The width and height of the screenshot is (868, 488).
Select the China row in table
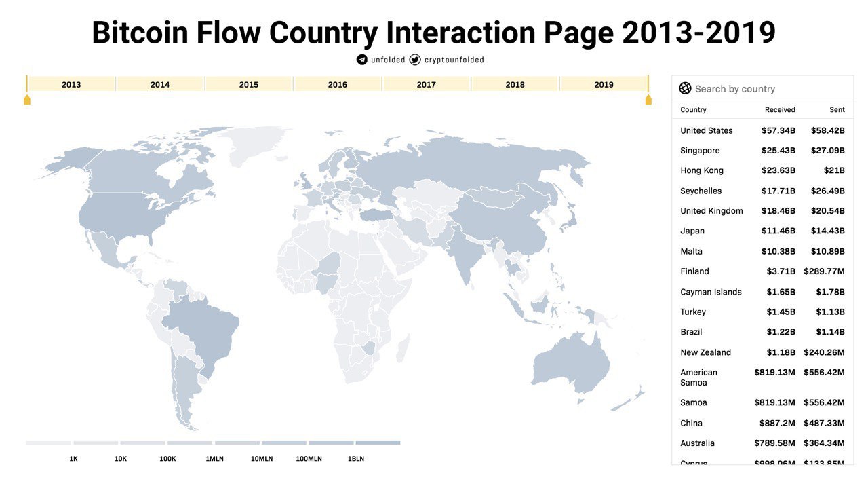763,423
